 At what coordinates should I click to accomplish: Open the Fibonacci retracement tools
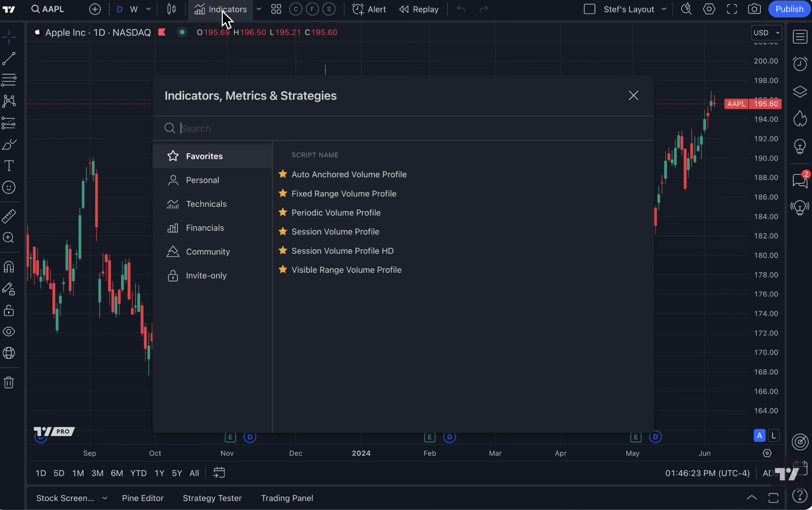[9, 80]
